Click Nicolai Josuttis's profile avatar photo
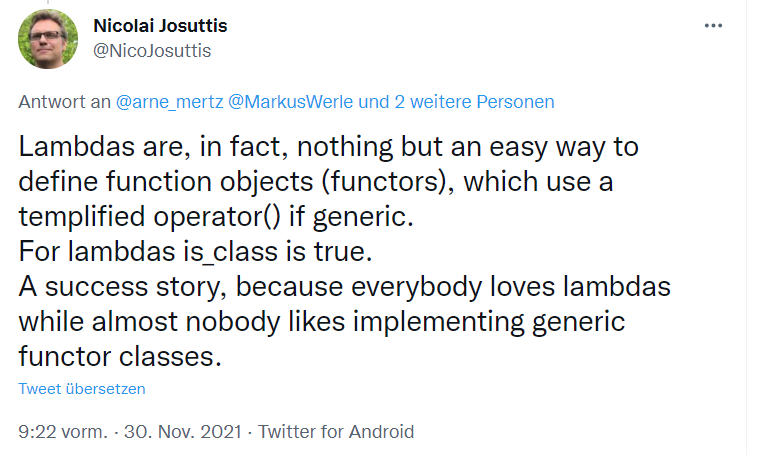 pyautogui.click(x=48, y=39)
